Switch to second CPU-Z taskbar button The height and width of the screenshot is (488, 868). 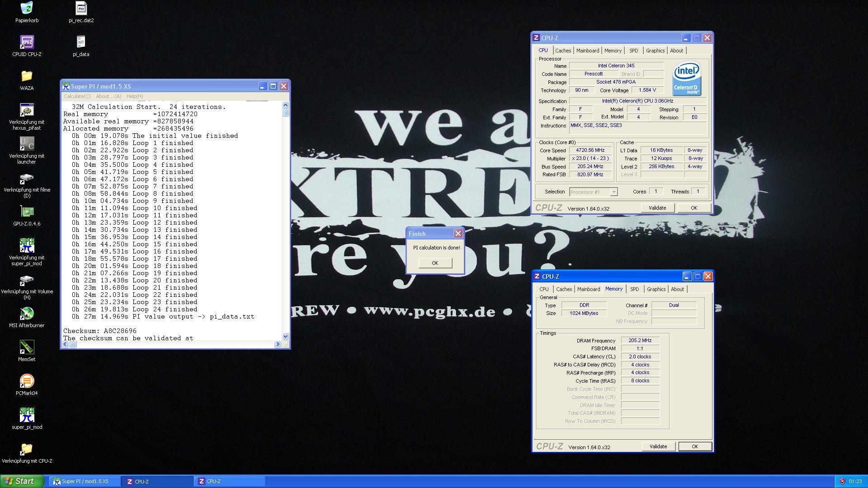(230, 482)
